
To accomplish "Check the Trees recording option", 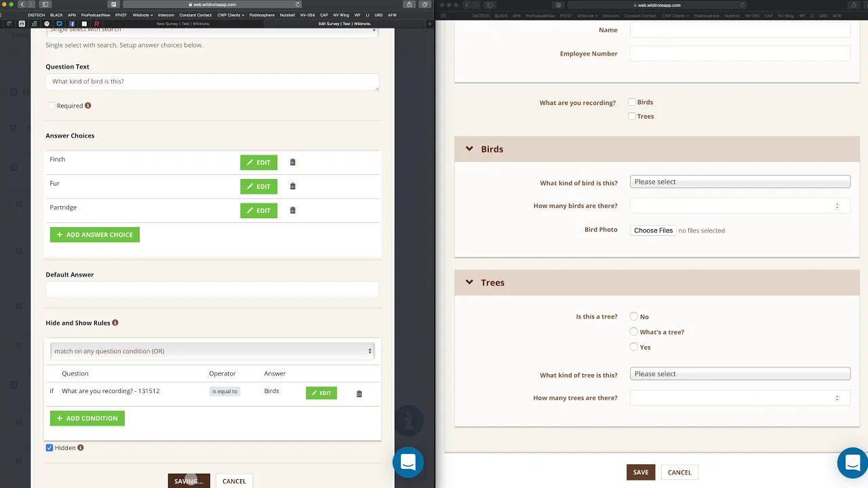I will point(632,117).
